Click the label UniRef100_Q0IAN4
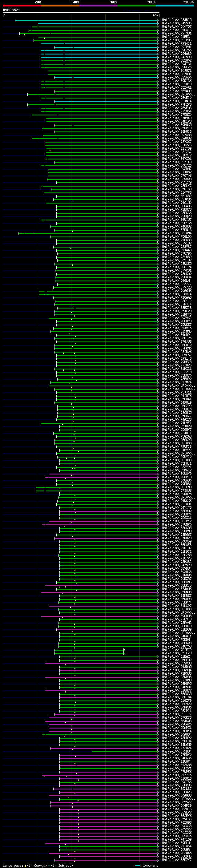The width and height of the screenshot is (197, 868). (x=176, y=233)
